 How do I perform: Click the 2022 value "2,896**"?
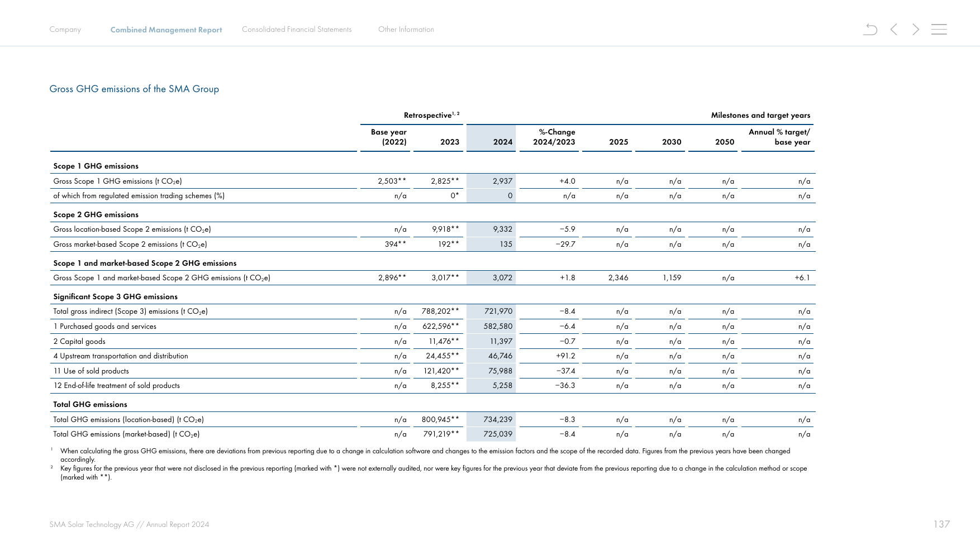(x=392, y=278)
